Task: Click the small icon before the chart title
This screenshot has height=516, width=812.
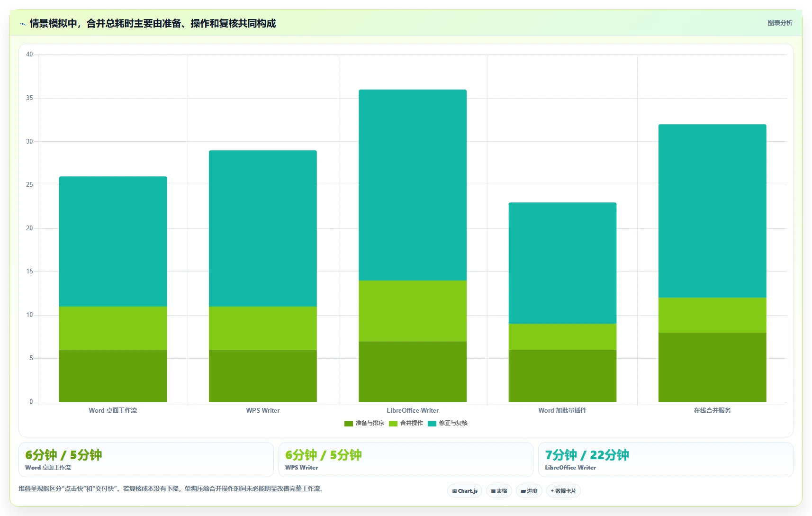Action: [x=22, y=24]
